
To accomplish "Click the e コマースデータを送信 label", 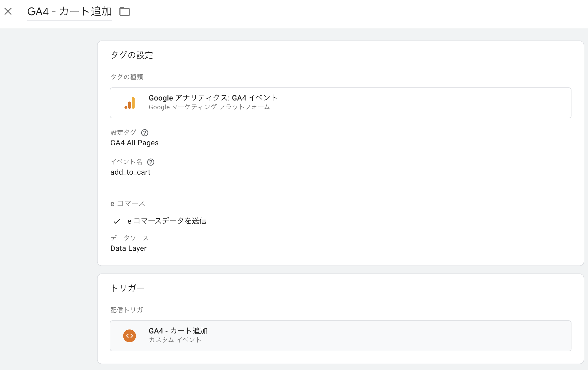I will coord(167,221).
